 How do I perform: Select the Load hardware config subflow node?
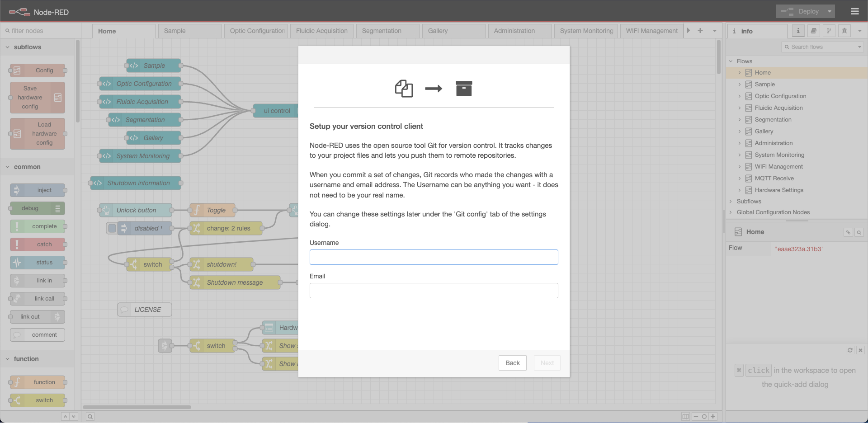(38, 134)
